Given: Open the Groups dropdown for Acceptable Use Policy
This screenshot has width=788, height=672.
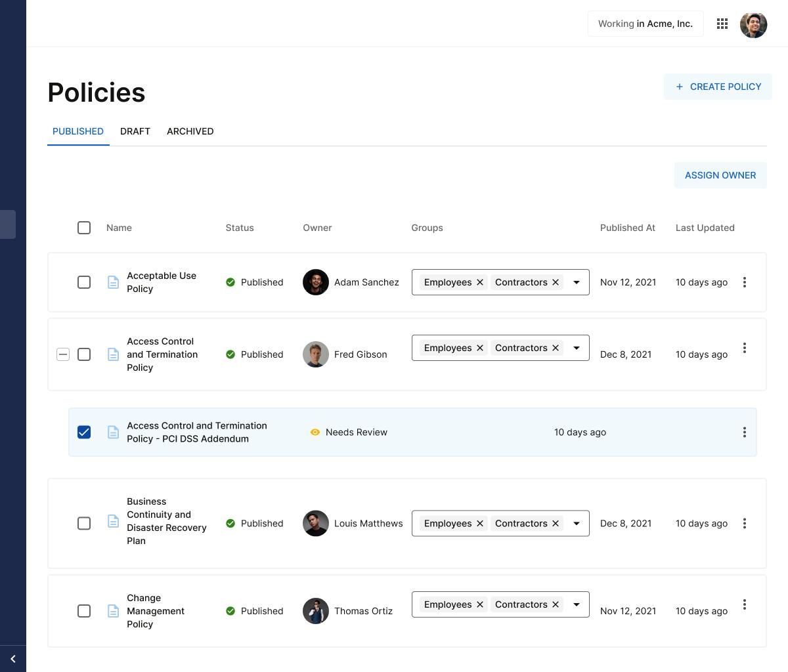Looking at the screenshot, I should [576, 282].
